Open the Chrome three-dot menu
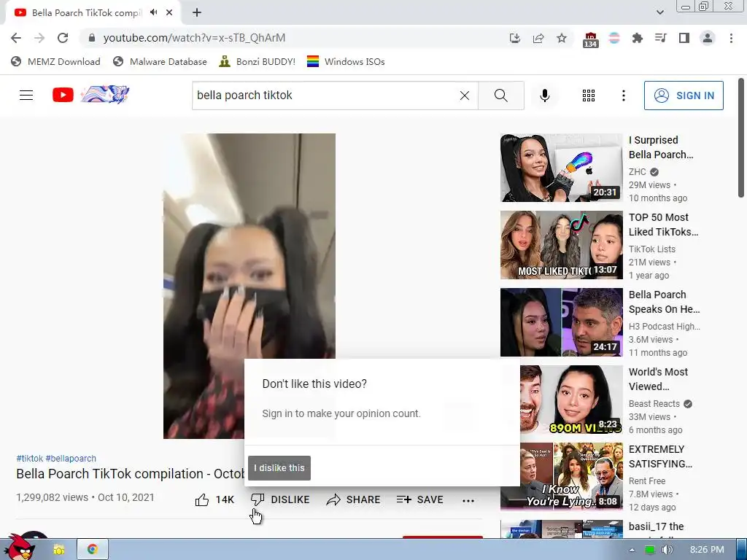 [731, 38]
